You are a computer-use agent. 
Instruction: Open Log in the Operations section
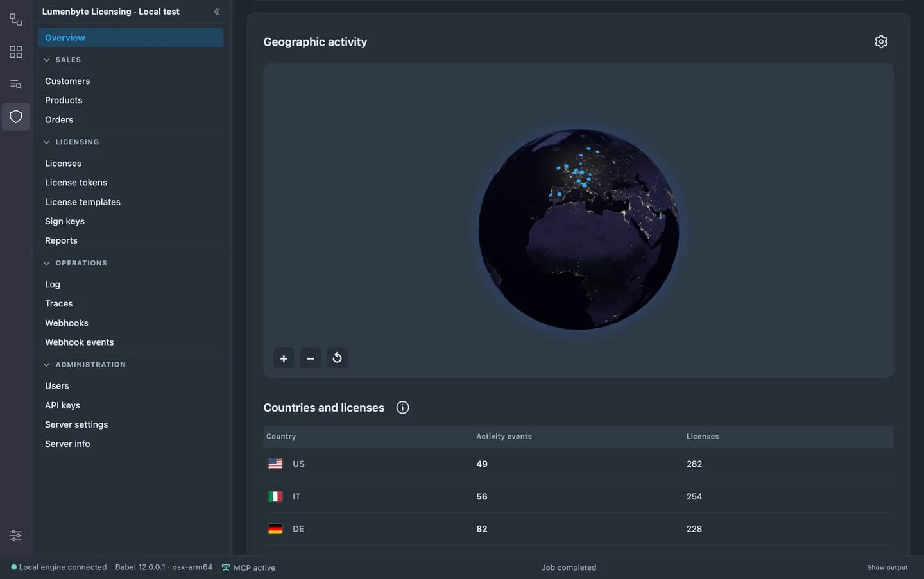(53, 284)
